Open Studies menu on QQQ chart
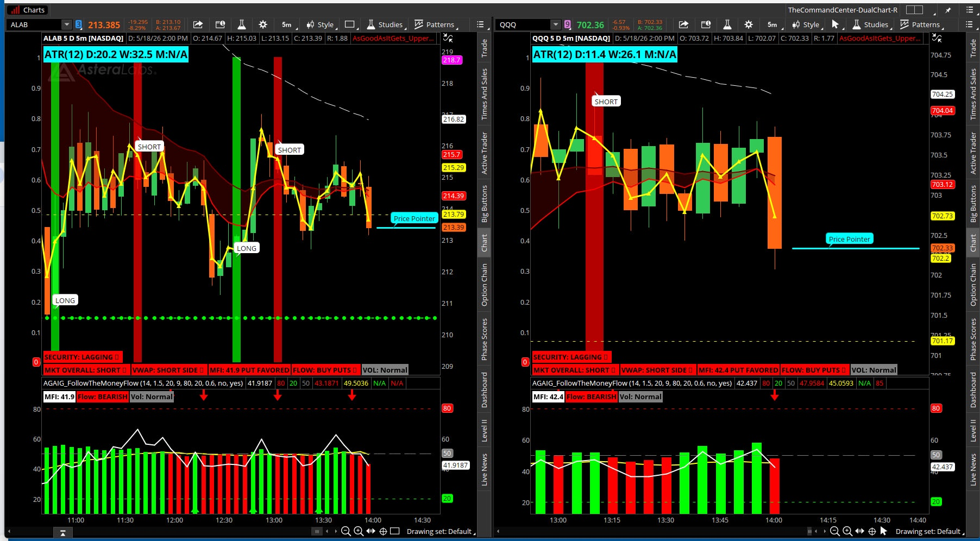 [871, 24]
